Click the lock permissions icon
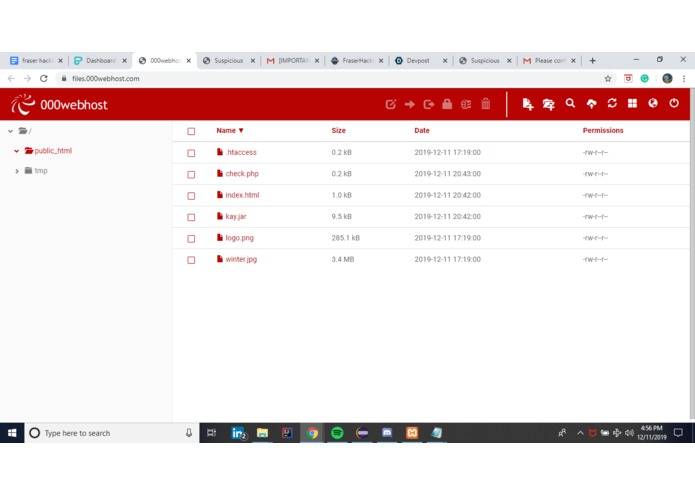Screen dimensions: 695x494 coord(447,104)
